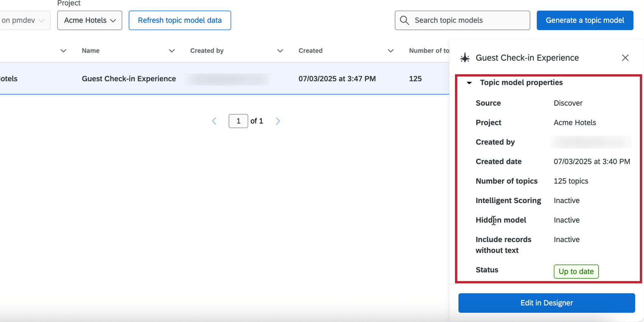Open the chevron left of the Name column

[63, 51]
